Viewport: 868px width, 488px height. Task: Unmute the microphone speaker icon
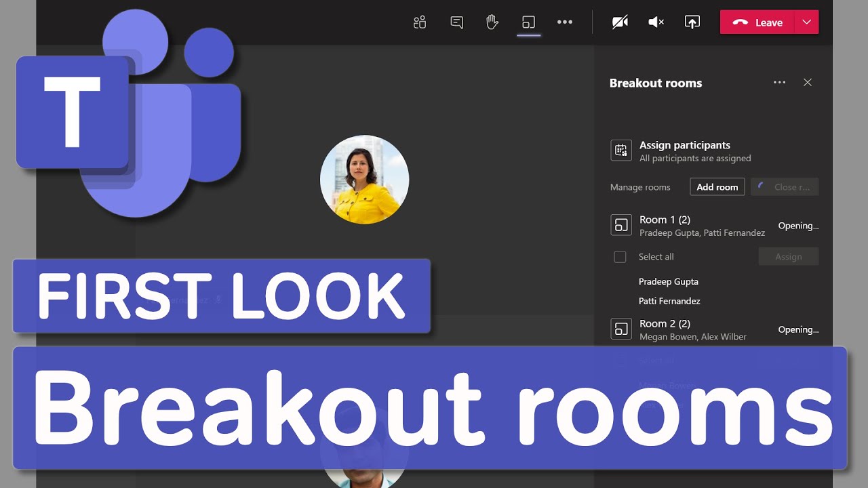coord(656,22)
